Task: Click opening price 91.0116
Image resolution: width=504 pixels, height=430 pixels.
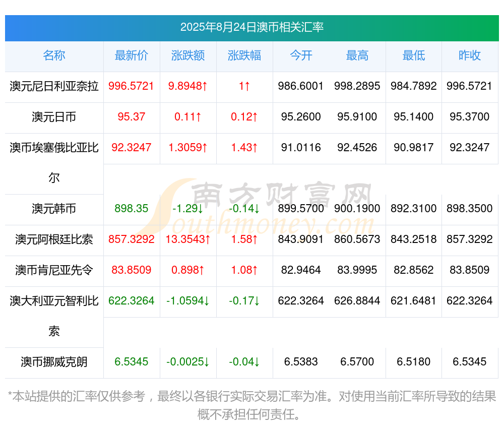Action: (301, 148)
